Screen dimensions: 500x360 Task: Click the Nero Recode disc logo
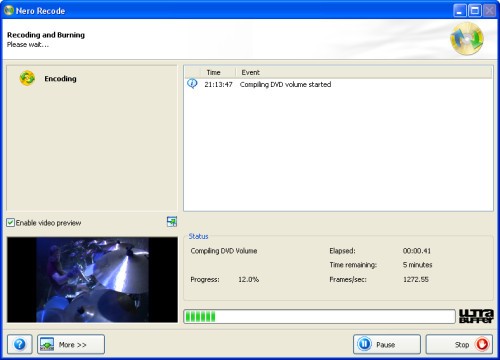pyautogui.click(x=467, y=39)
